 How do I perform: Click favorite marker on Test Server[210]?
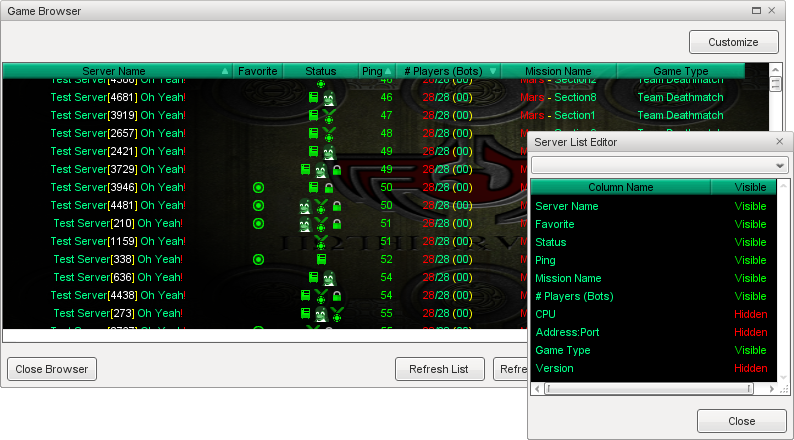tap(258, 224)
